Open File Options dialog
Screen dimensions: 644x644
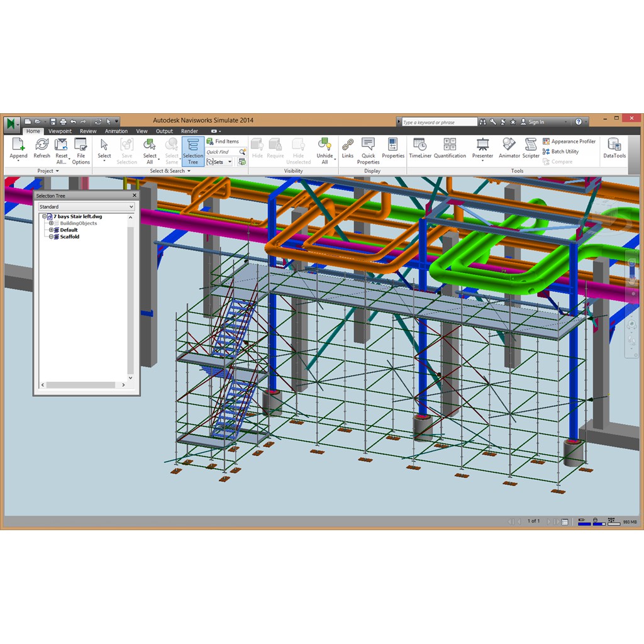(80, 151)
